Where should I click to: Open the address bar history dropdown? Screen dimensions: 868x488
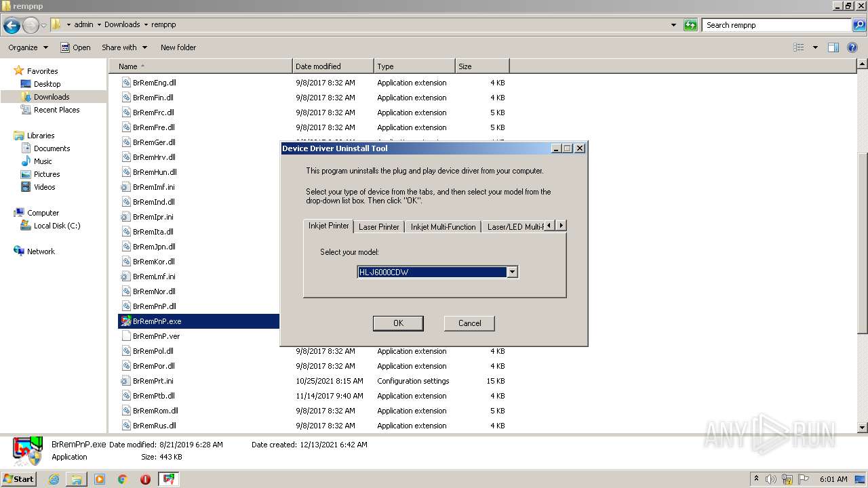673,25
